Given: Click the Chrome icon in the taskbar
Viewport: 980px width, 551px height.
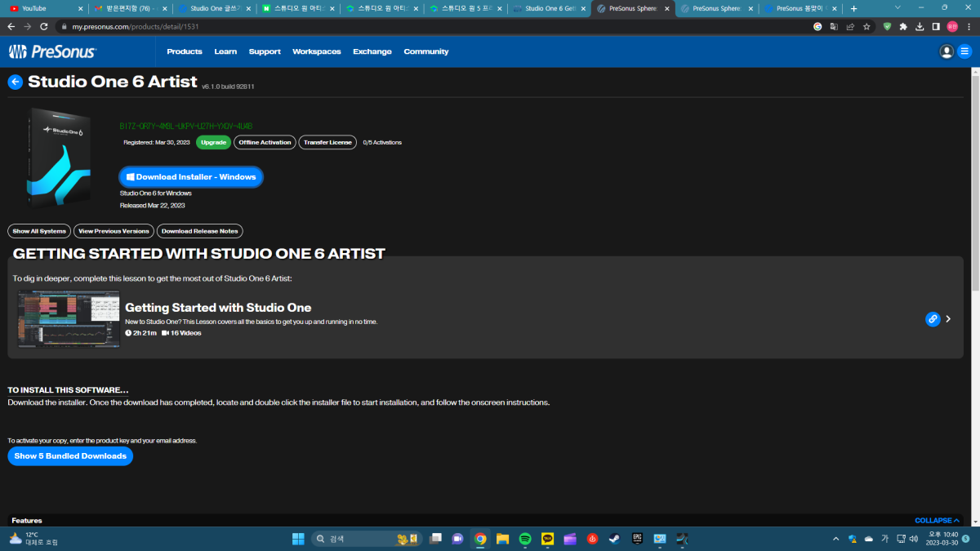Looking at the screenshot, I should pyautogui.click(x=480, y=539).
